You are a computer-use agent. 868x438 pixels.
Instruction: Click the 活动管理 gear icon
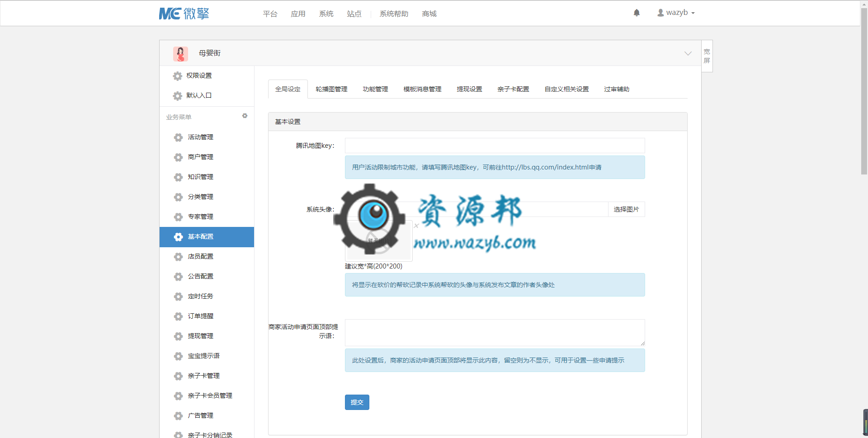click(x=179, y=137)
